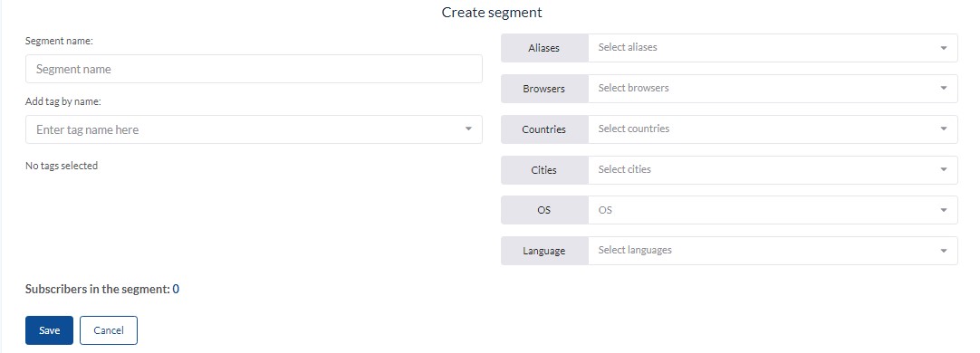The width and height of the screenshot is (980, 353).
Task: Click the Select aliases field
Action: tap(773, 48)
